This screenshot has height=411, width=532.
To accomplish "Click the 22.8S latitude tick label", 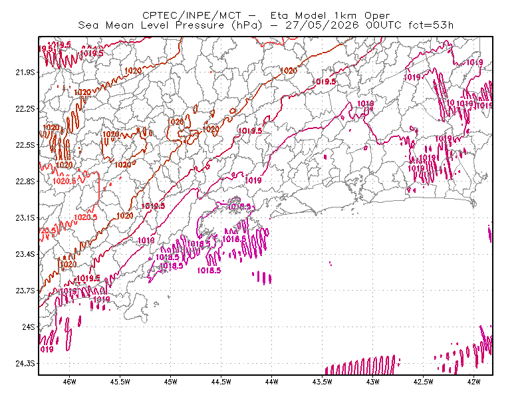I will pyautogui.click(x=25, y=182).
